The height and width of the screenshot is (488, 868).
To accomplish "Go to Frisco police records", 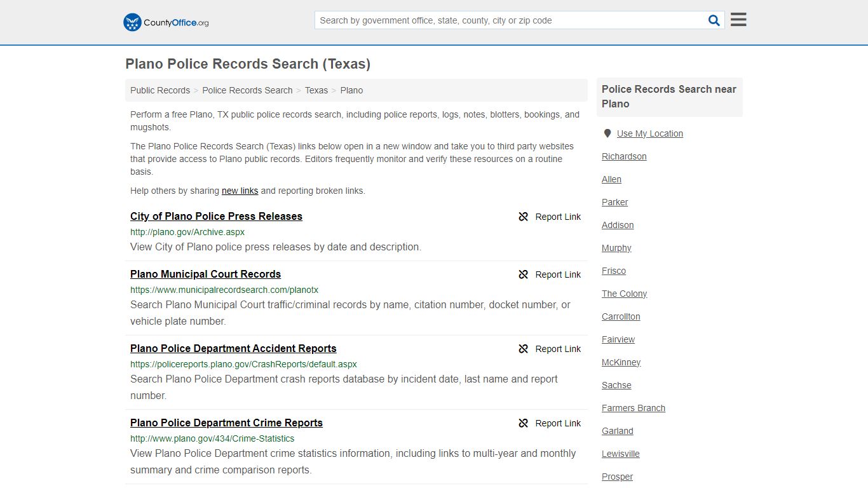I will point(614,271).
